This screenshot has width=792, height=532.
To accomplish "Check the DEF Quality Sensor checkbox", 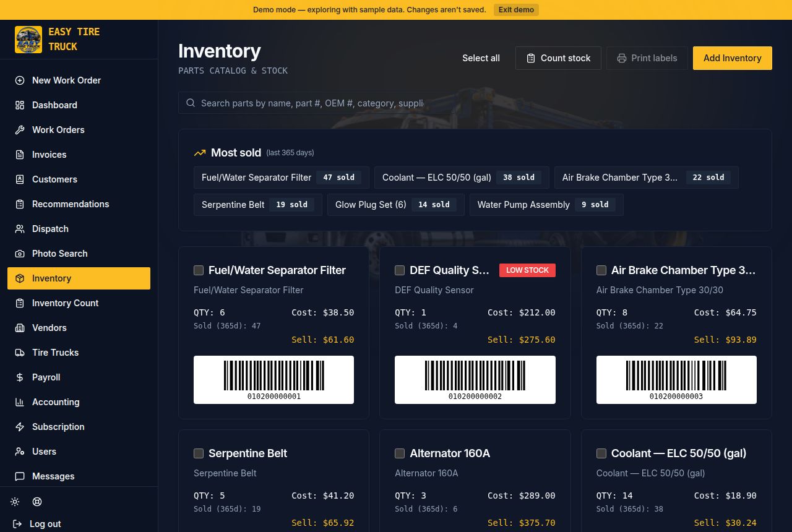I will tap(400, 270).
